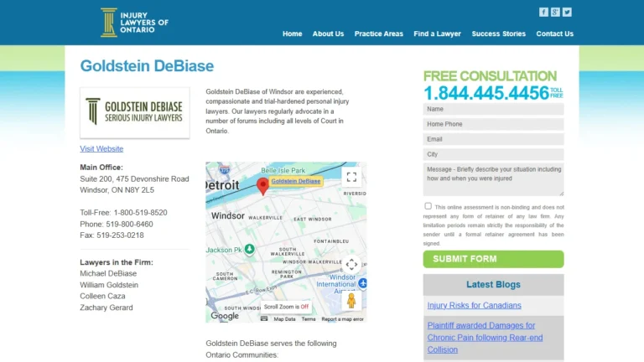This screenshot has width=644, height=362.
Task: Focus the Home Phone input field
Action: click(x=493, y=124)
